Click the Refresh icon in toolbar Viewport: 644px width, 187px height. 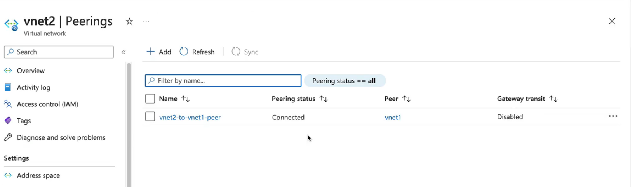pos(184,52)
